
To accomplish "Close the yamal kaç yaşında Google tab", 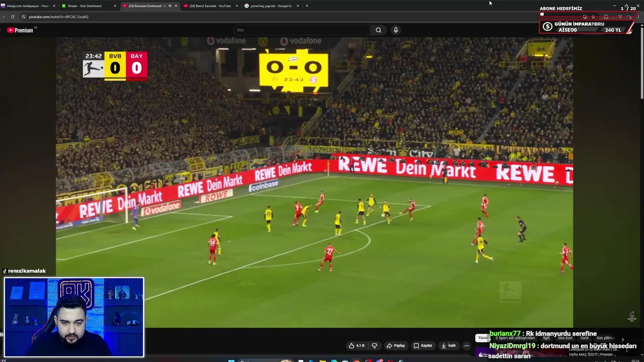I will click(298, 6).
